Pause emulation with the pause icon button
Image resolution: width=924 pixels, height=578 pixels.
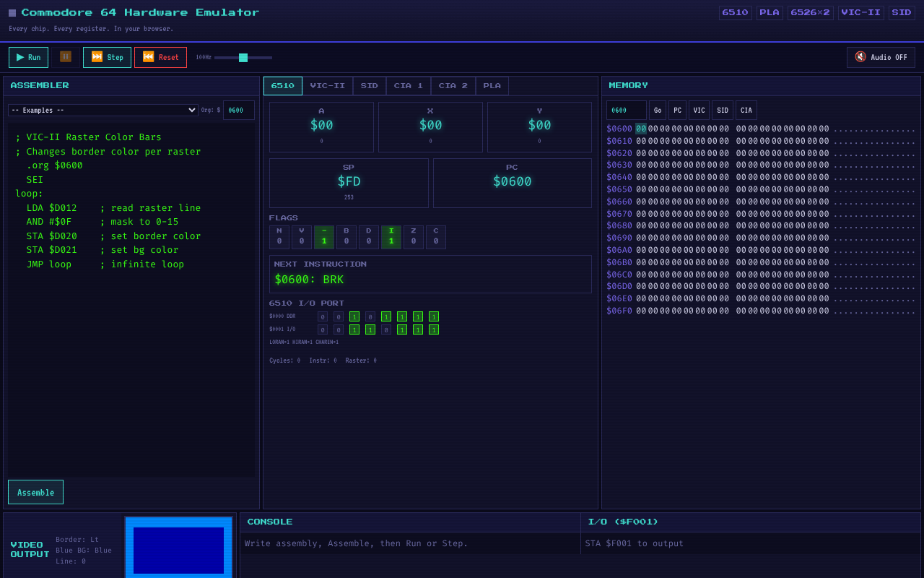[66, 57]
